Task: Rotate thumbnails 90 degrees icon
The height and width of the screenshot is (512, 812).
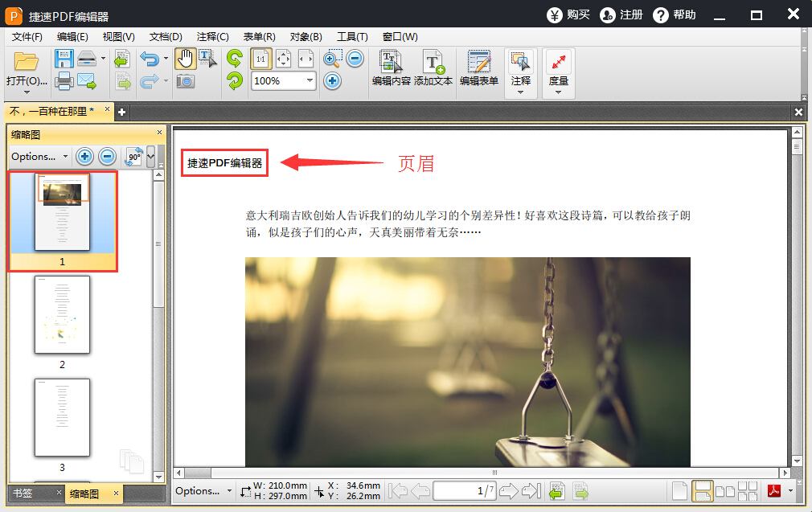Action: click(x=133, y=157)
